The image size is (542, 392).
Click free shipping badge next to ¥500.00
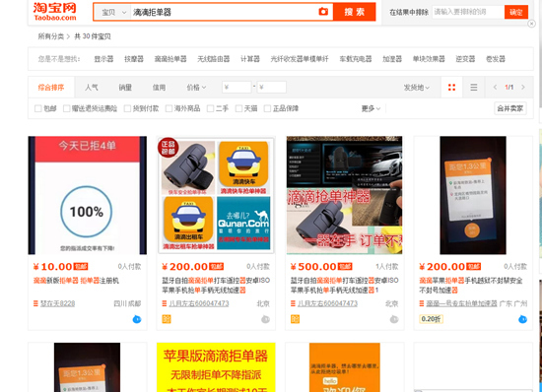(x=345, y=267)
